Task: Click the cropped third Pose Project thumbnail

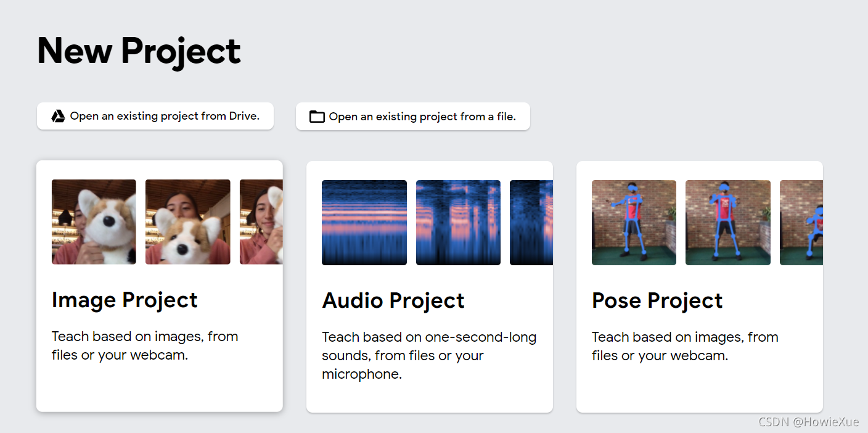Action: (801, 223)
